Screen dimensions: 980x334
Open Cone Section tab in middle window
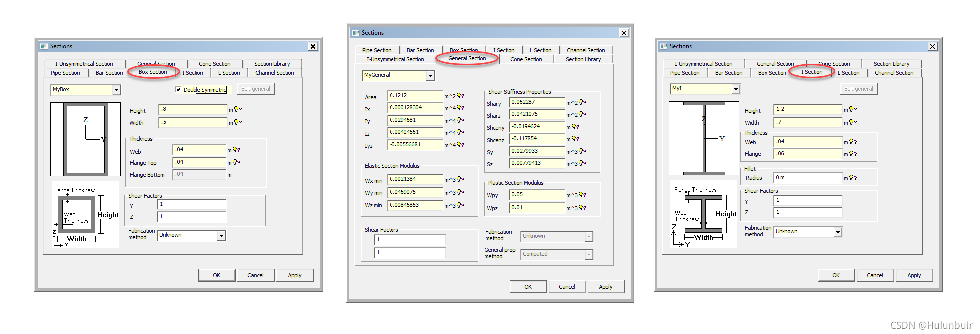[x=526, y=59]
